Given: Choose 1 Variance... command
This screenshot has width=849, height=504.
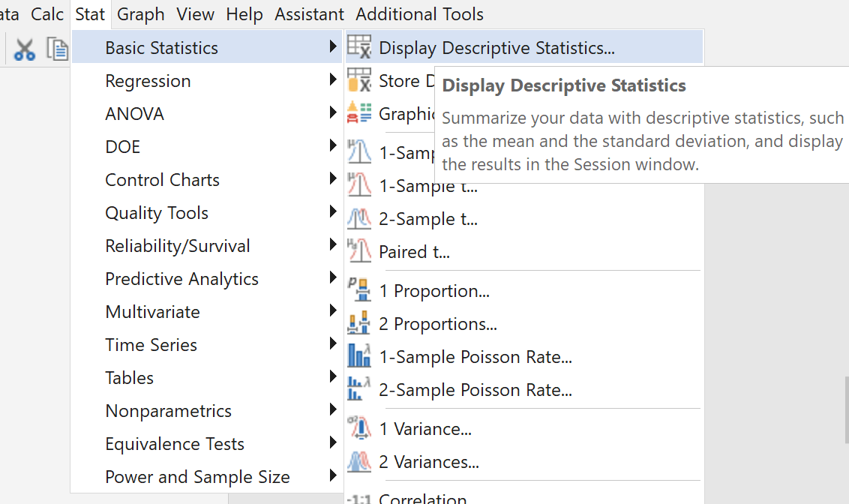Looking at the screenshot, I should pyautogui.click(x=524, y=429).
